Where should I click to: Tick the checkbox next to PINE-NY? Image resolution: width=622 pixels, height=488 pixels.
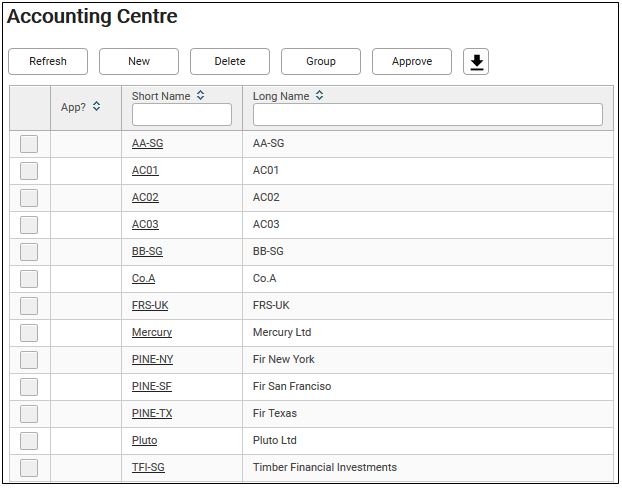click(29, 360)
